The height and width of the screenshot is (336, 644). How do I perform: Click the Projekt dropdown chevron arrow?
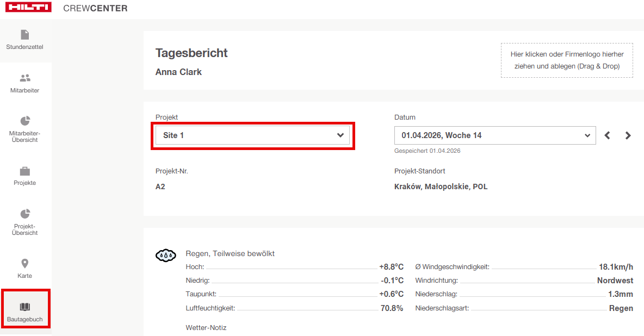point(340,135)
